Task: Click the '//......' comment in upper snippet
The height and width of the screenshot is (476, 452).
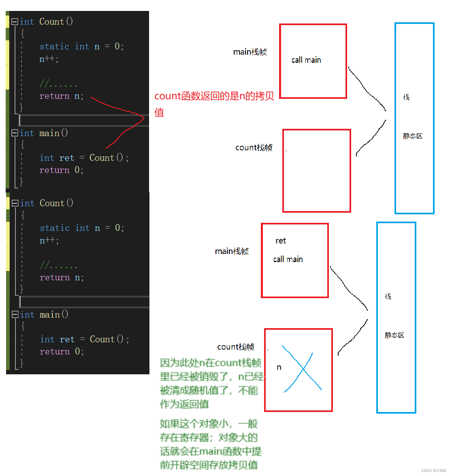Action: pos(58,83)
